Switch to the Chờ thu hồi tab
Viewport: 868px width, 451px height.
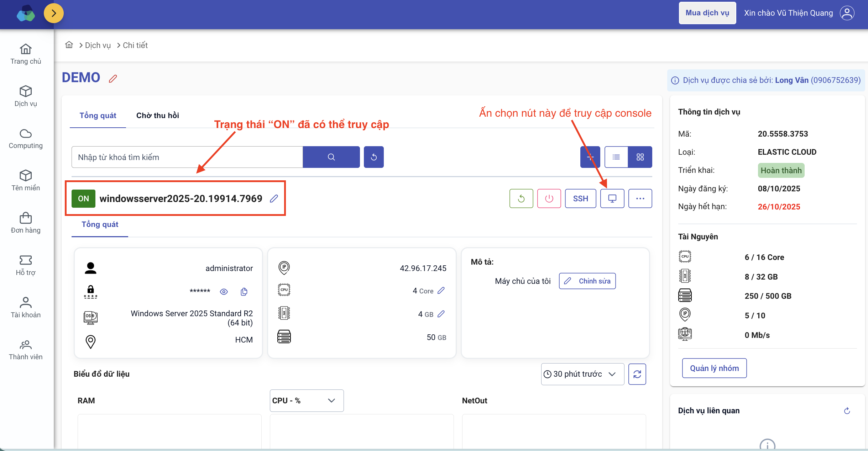point(157,115)
